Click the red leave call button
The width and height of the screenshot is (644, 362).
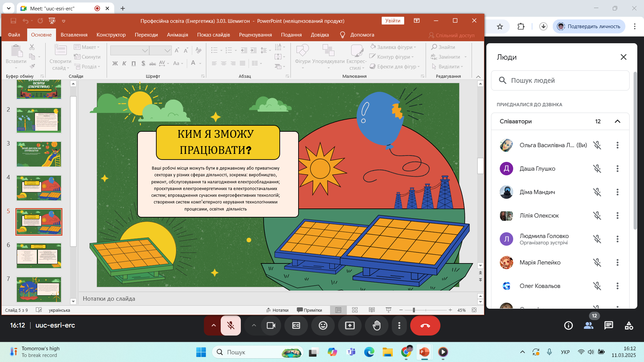point(425,325)
